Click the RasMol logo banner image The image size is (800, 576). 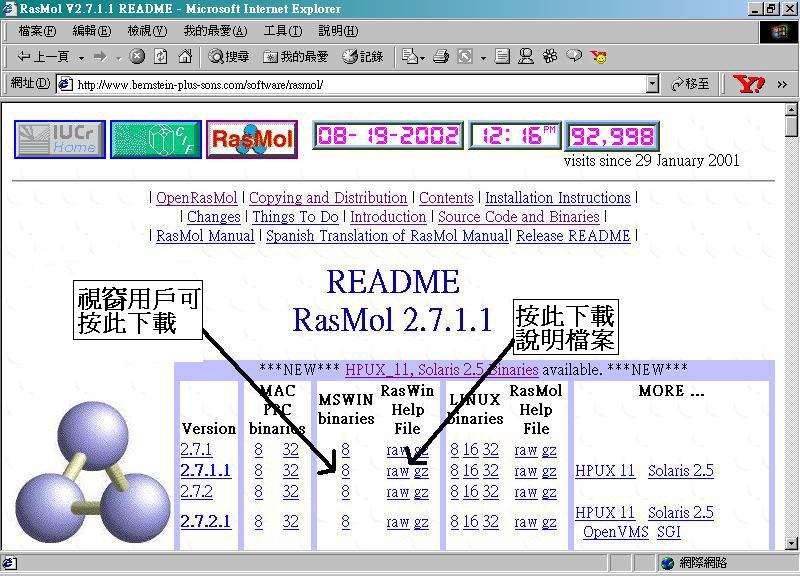pyautogui.click(x=252, y=139)
